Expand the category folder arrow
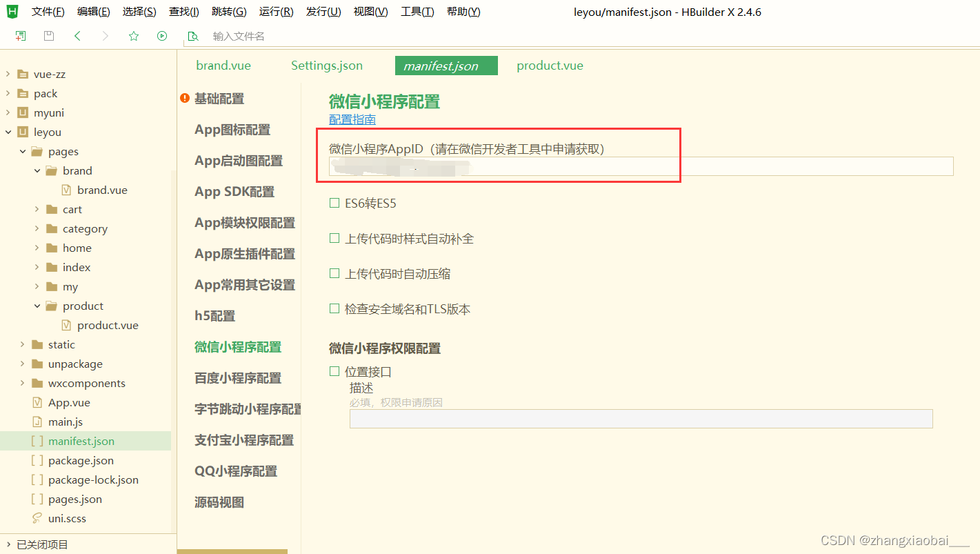Image resolution: width=980 pixels, height=554 pixels. [x=37, y=228]
